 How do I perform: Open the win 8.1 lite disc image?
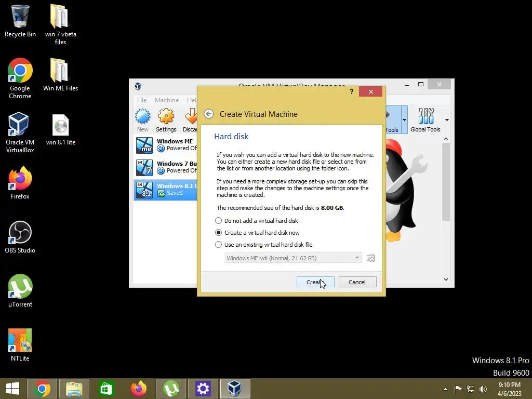click(61, 129)
